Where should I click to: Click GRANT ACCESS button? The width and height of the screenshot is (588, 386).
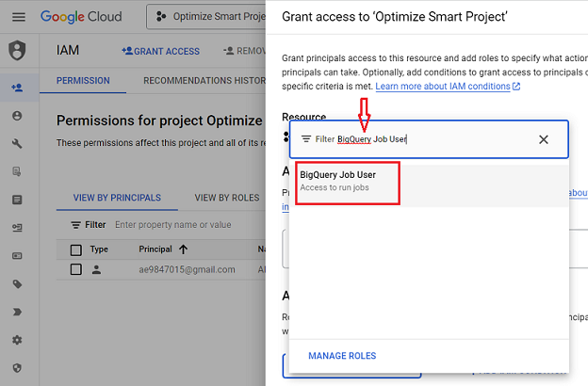point(160,51)
